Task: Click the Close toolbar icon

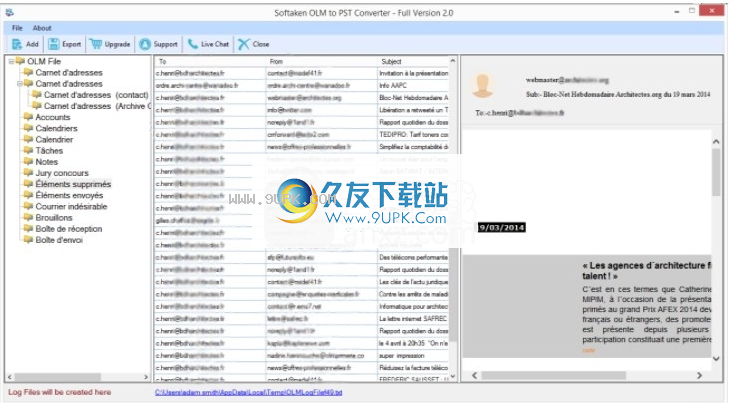Action: pyautogui.click(x=243, y=44)
